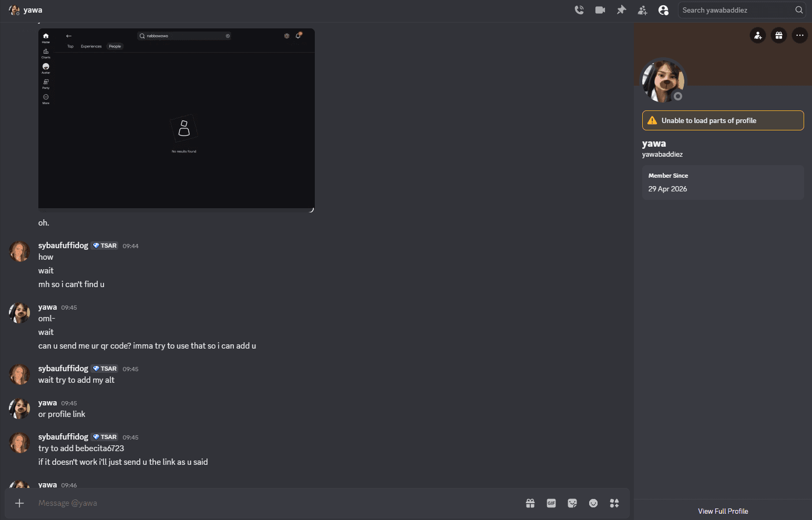Open pinned messages

pyautogui.click(x=621, y=10)
